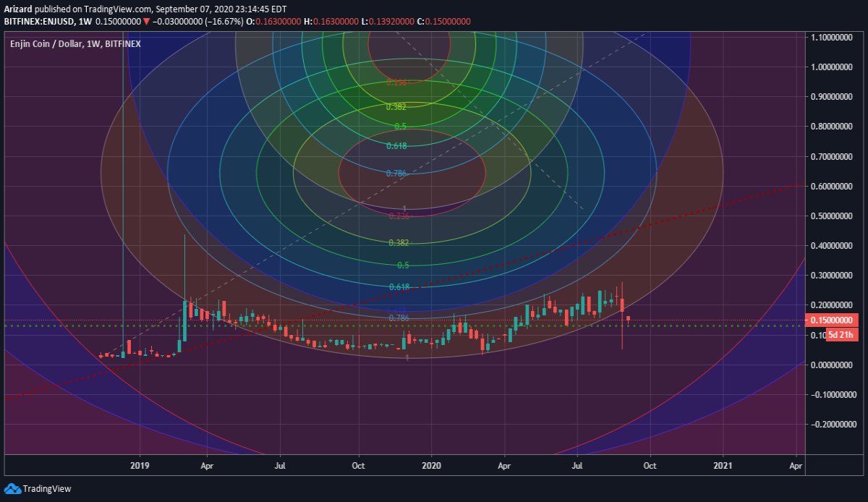
Task: Click the tall candlestick wick near April 2019
Action: click(184, 268)
